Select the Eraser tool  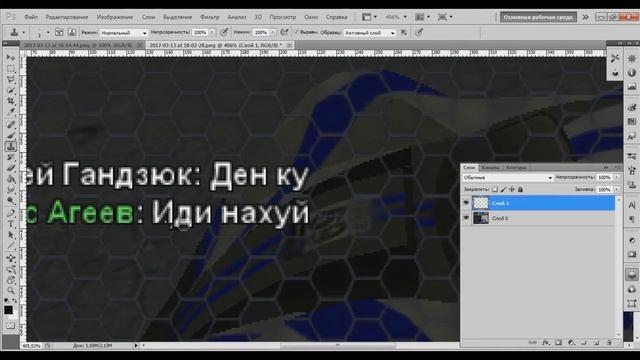(11, 168)
